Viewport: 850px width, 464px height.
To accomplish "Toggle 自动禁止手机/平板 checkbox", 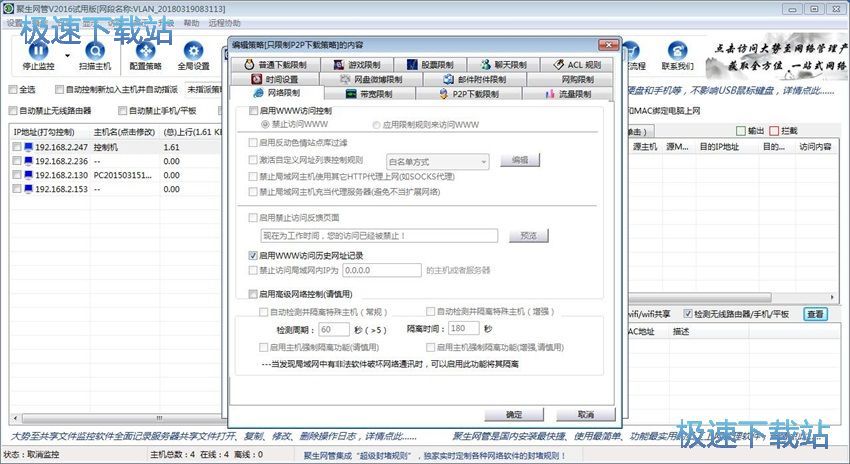I will click(123, 111).
